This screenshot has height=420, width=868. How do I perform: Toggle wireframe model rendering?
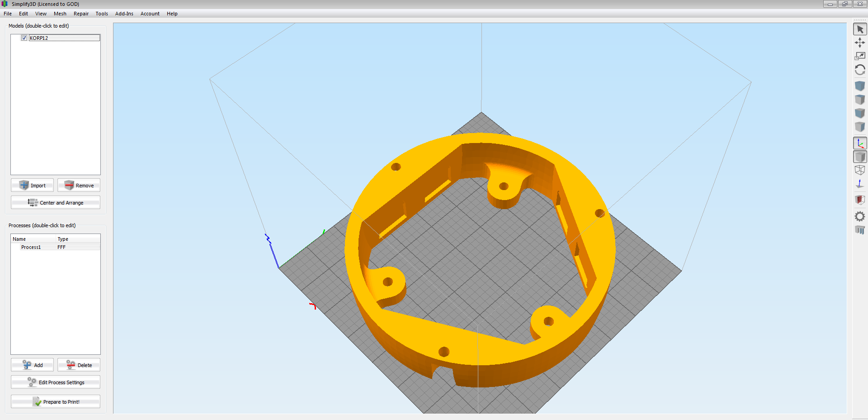tap(860, 170)
